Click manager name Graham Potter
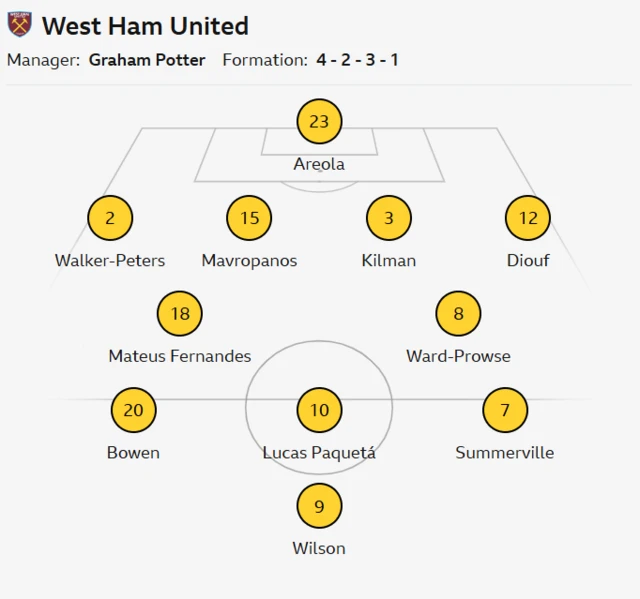This screenshot has height=599, width=640. 147,60
